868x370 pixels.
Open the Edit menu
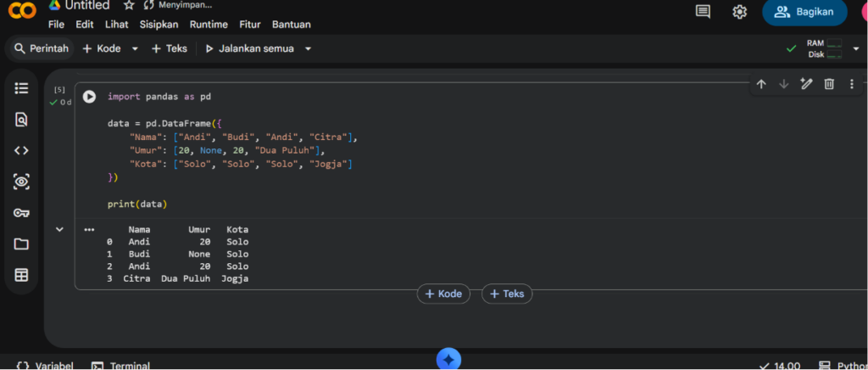click(x=85, y=25)
